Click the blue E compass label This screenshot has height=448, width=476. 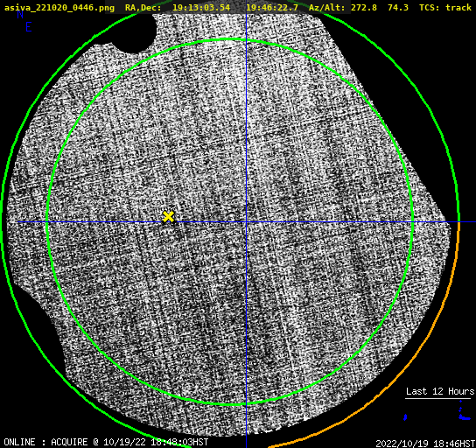pyautogui.click(x=29, y=27)
